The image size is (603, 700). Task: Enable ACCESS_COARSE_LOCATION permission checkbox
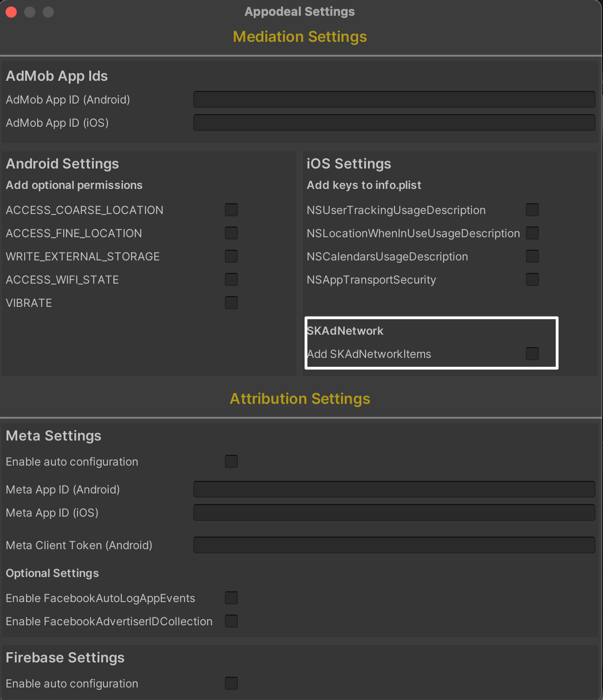click(x=231, y=210)
